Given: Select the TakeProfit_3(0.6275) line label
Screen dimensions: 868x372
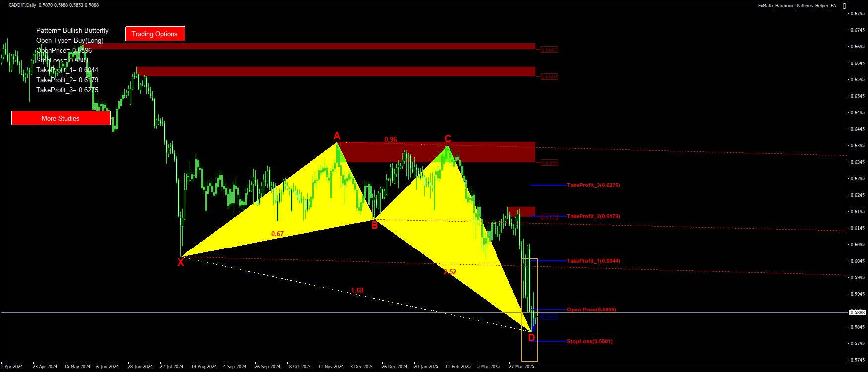Looking at the screenshot, I should coord(593,185).
